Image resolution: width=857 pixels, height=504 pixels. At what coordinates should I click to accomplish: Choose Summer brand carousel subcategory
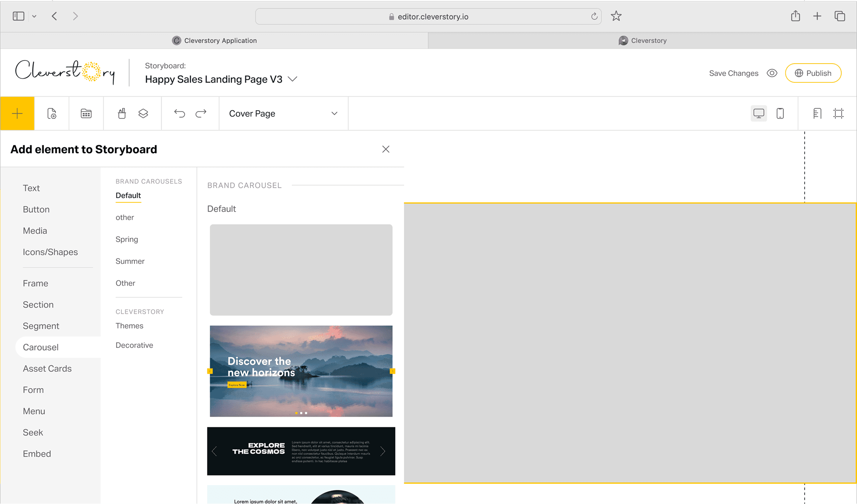click(x=130, y=261)
